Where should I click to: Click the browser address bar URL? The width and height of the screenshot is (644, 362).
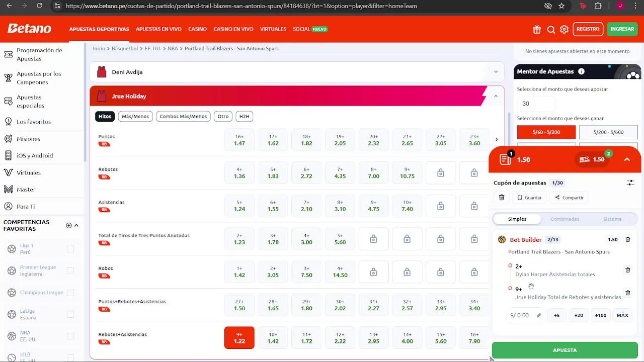tap(242, 6)
